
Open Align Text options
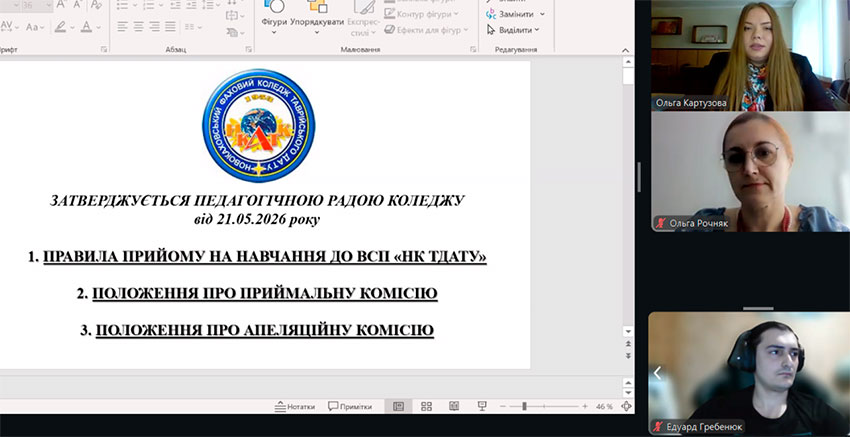[x=235, y=16]
